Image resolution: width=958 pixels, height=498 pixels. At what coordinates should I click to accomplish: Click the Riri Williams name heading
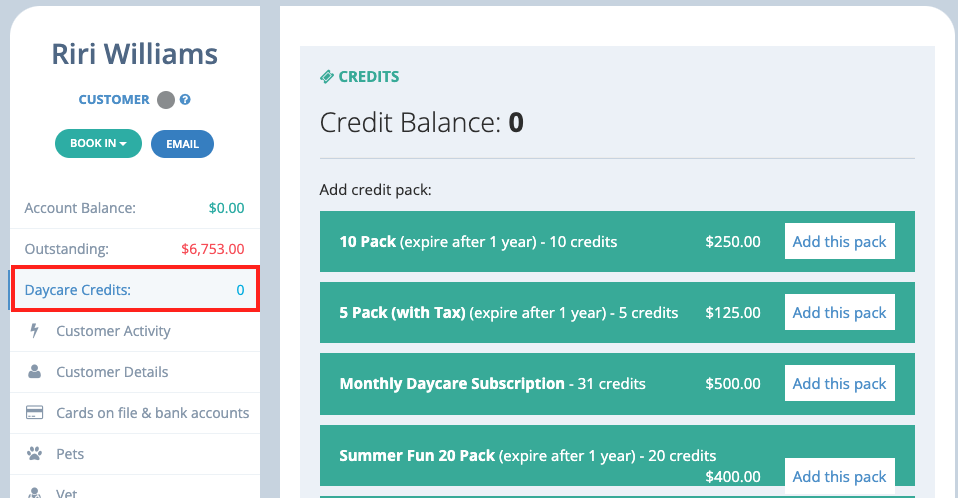[x=134, y=54]
